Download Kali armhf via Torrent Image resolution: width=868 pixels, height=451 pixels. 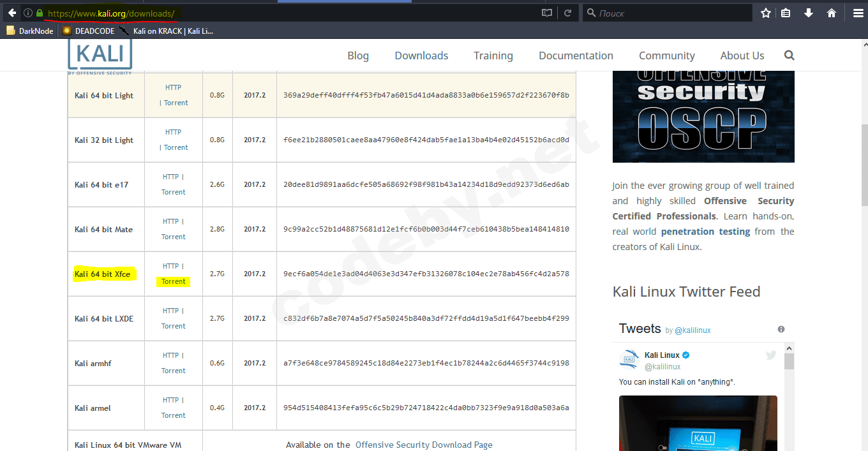pos(174,371)
